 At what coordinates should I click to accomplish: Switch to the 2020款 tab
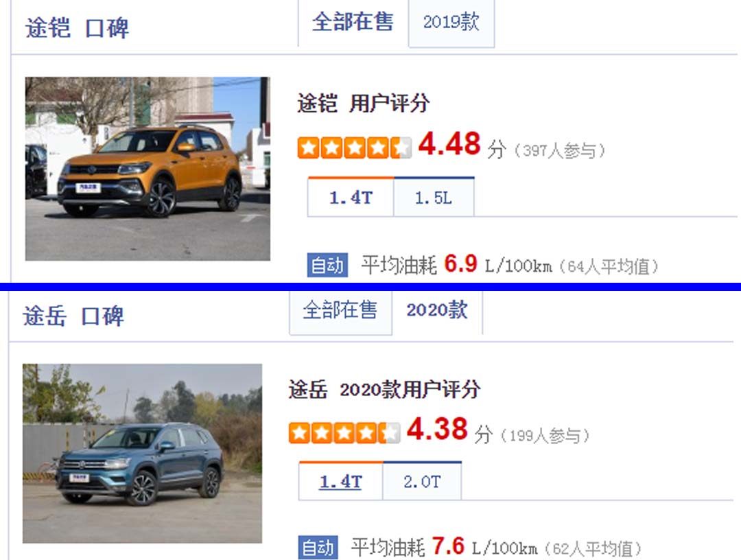point(437,310)
